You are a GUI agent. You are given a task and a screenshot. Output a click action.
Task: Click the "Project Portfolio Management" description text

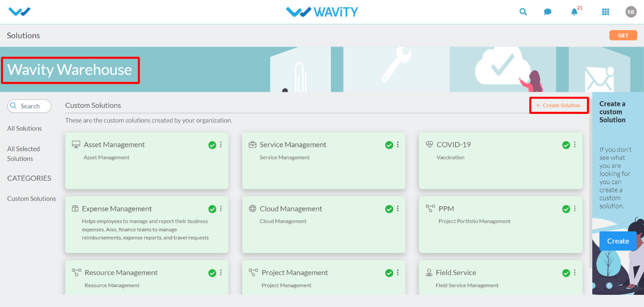474,221
